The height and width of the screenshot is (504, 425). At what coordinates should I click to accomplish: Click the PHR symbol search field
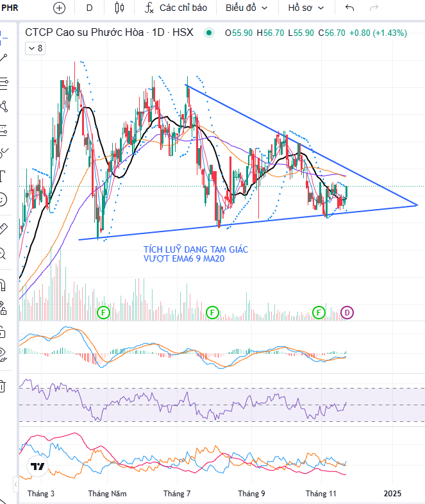tap(10, 8)
